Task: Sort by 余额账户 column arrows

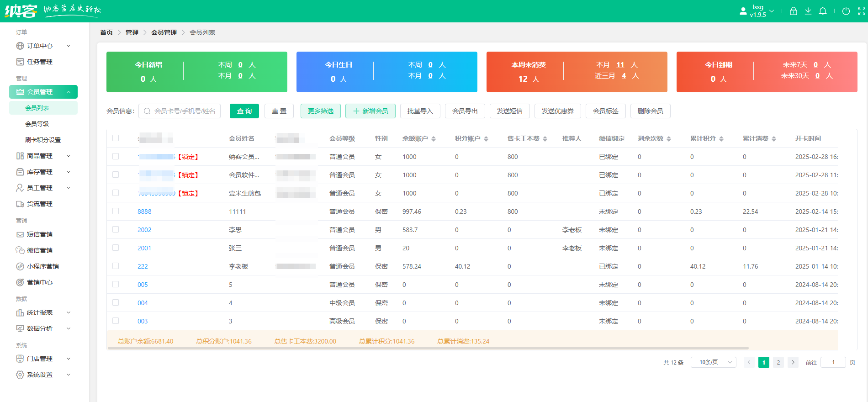Action: tap(434, 139)
